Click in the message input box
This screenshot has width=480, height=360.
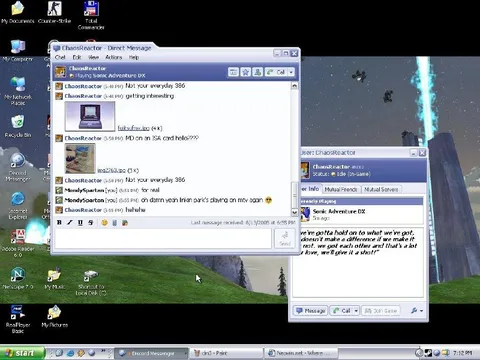coord(163,239)
